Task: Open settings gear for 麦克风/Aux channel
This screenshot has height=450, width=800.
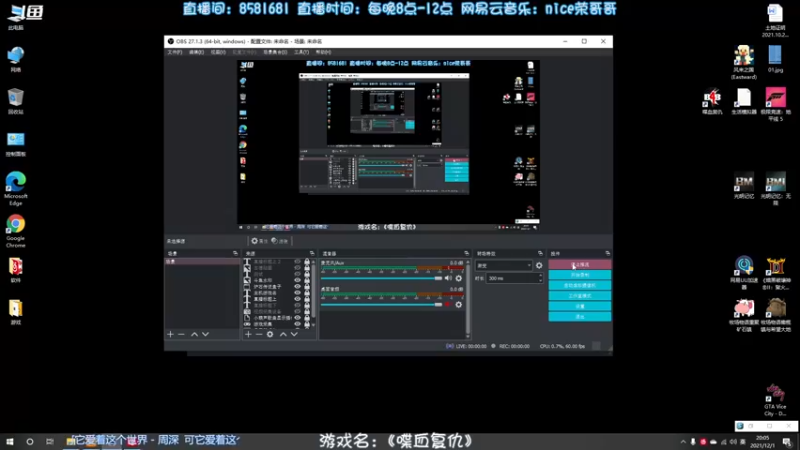Action: (x=459, y=278)
